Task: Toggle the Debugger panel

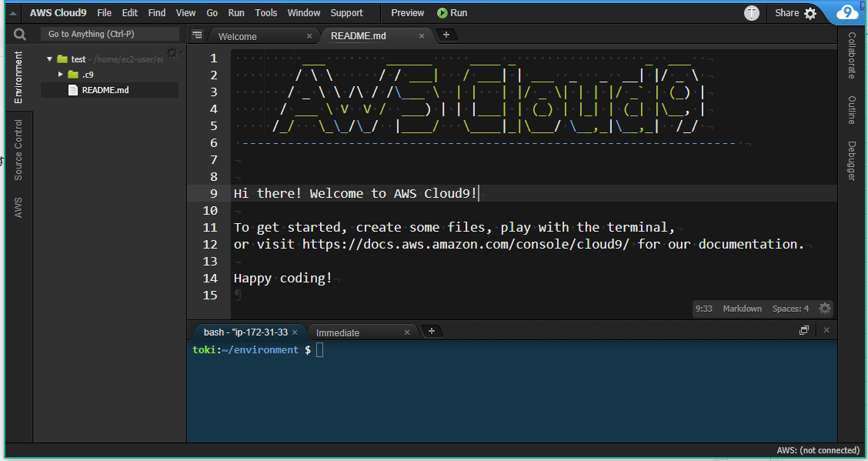Action: tap(852, 161)
